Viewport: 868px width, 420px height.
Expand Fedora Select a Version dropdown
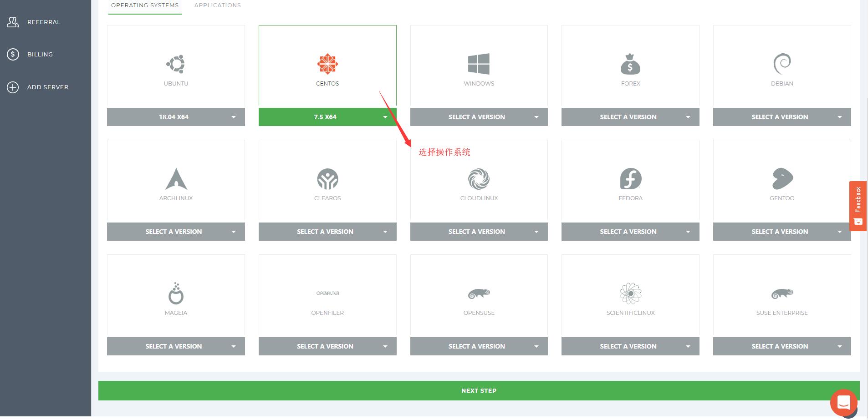click(630, 232)
